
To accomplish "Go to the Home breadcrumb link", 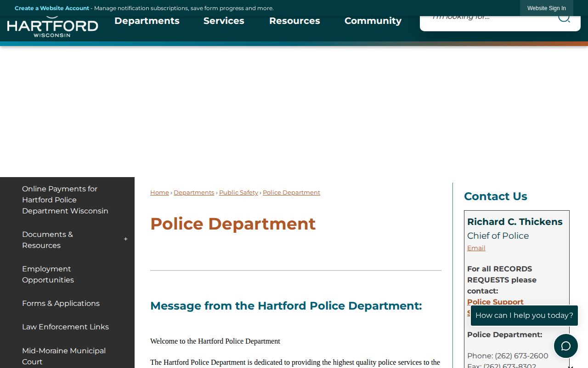I will pyautogui.click(x=159, y=192).
